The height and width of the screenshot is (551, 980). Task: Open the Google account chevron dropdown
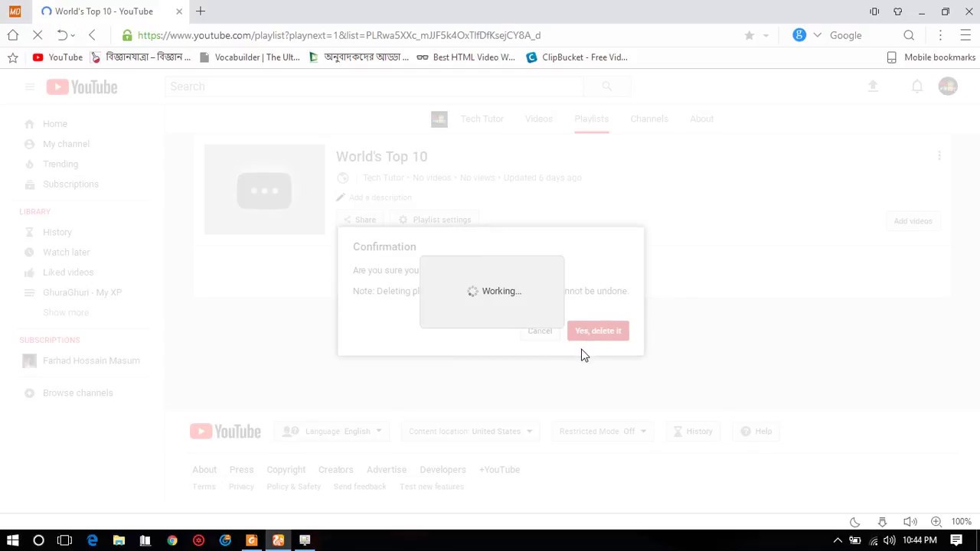coord(817,35)
